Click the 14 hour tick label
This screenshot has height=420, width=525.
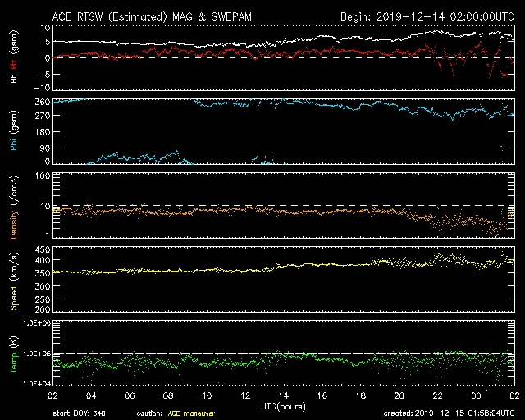284,396
